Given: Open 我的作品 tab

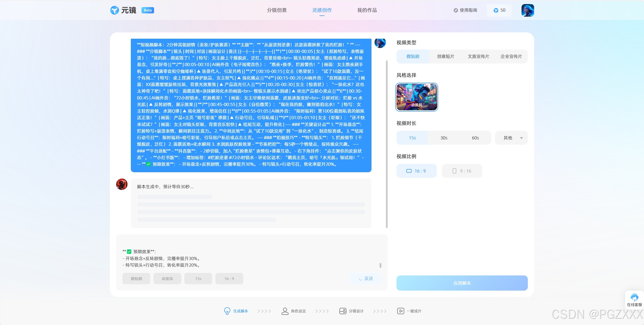Looking at the screenshot, I should (x=367, y=10).
